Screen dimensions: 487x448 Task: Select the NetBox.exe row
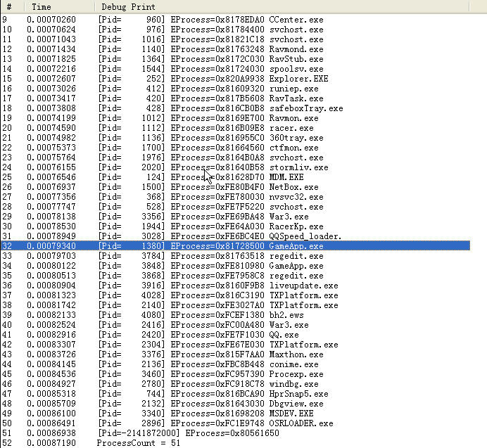tap(236, 187)
